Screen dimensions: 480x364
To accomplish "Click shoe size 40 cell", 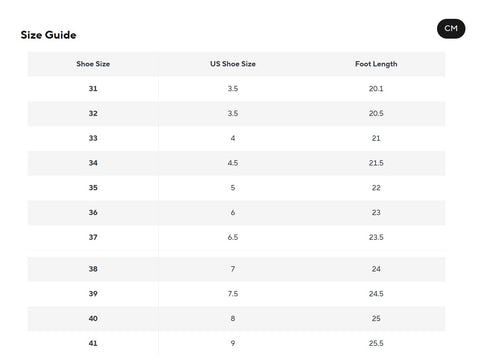I will [93, 318].
